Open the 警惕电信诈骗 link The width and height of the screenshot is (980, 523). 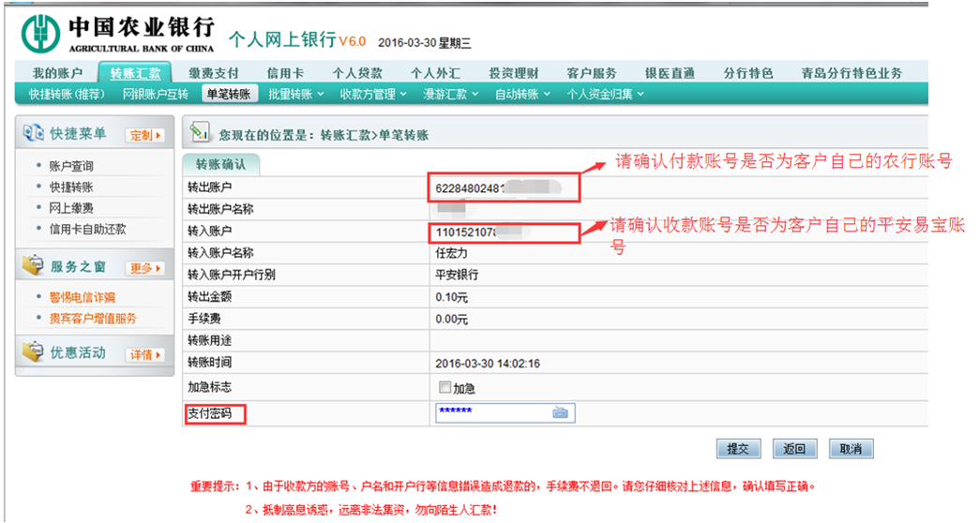click(82, 297)
